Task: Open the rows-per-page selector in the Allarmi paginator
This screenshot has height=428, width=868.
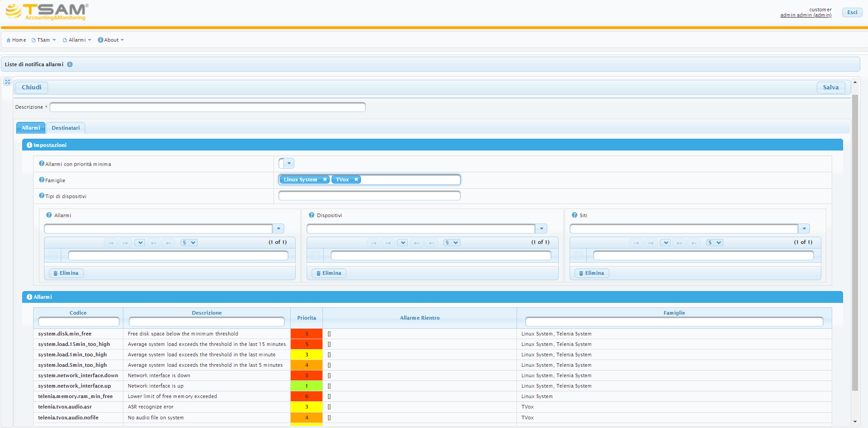Action: coord(189,243)
